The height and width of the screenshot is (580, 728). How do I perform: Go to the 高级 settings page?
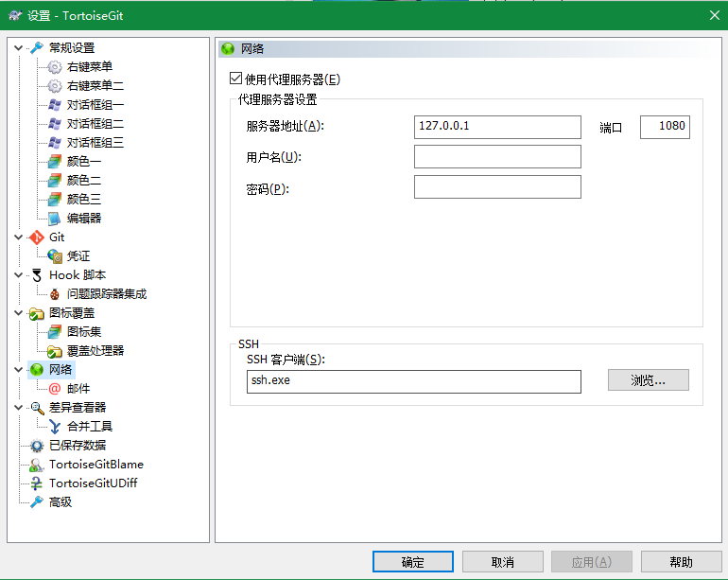tap(61, 502)
